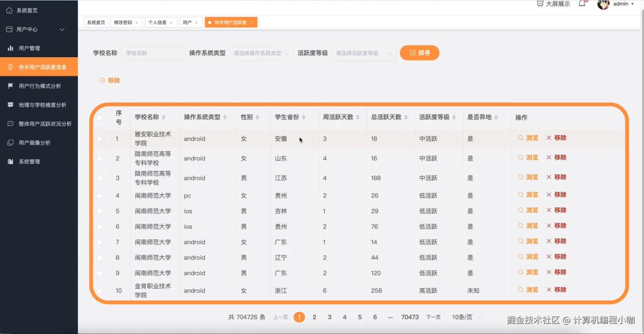644x334 pixels.
Task: Sort table by 是否异地 column
Action: [x=496, y=117]
